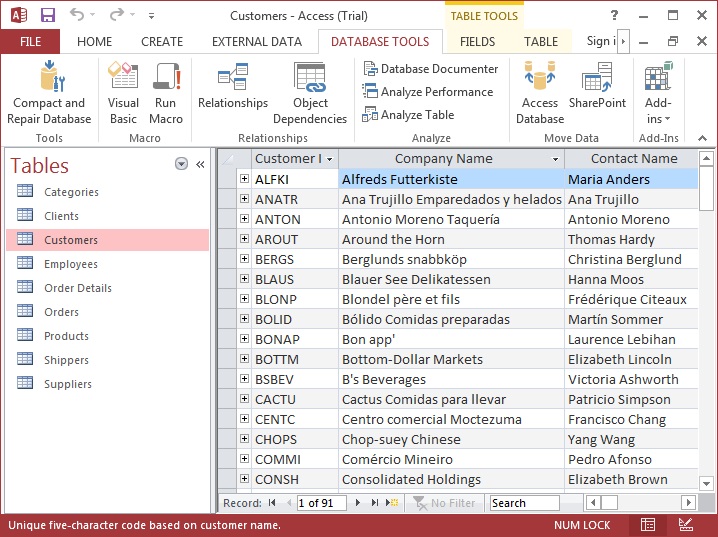
Task: Open the Visual Basic editor
Action: click(x=123, y=93)
